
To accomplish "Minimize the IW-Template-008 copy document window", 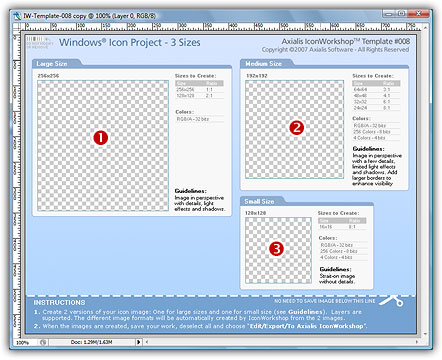I will coord(389,14).
